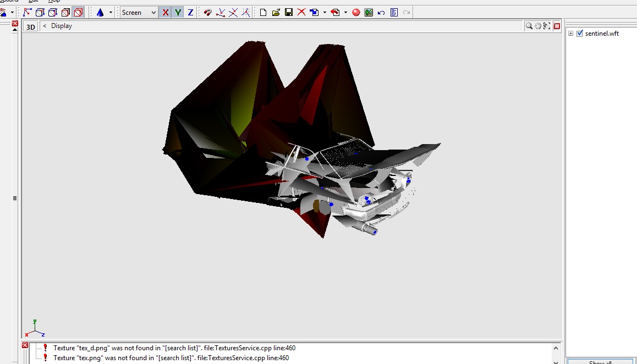Click the red X delete icon in toolbar
The width and height of the screenshot is (637, 364).
pos(301,13)
